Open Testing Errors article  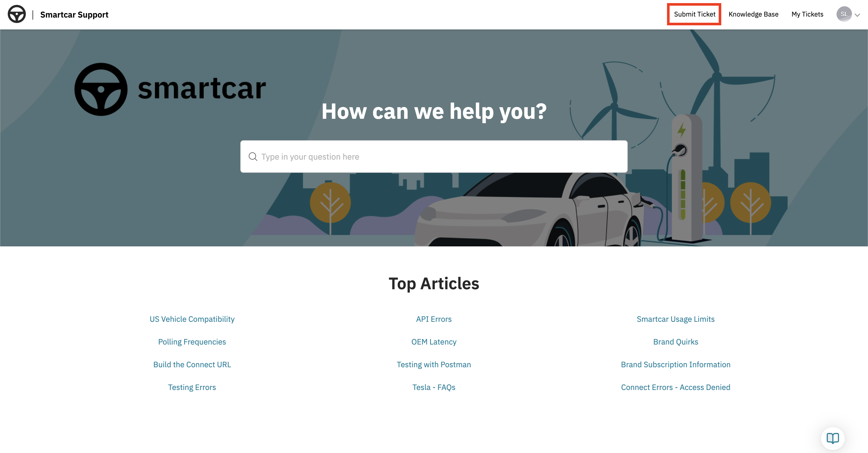point(192,387)
